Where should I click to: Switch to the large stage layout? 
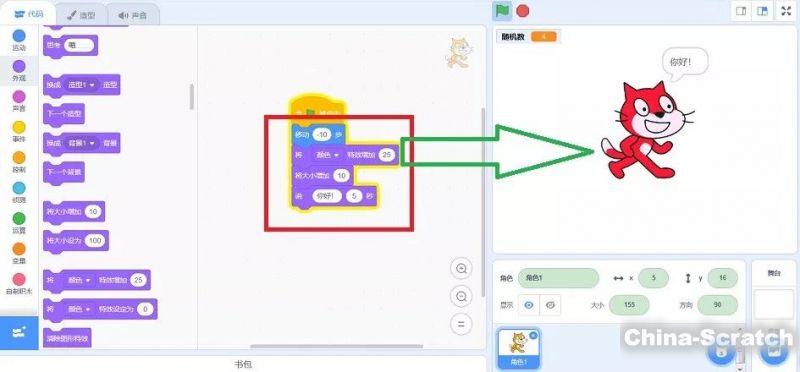pyautogui.click(x=762, y=11)
